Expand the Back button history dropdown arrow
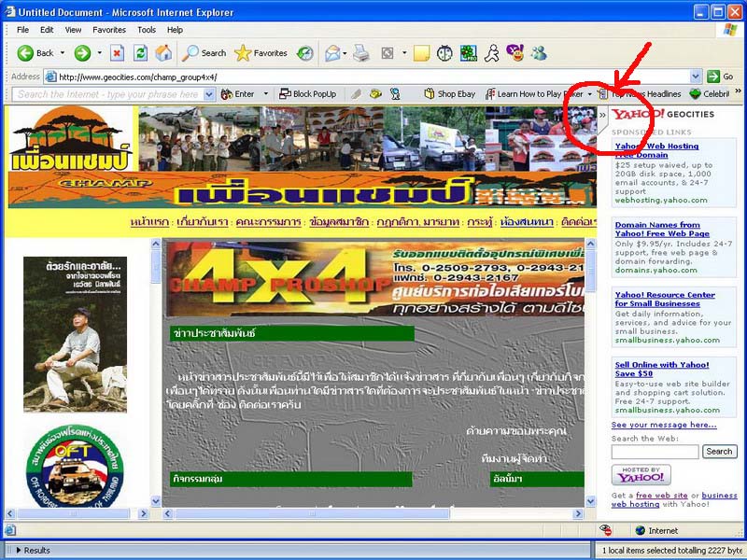Screen dimensions: 747x560 pyautogui.click(x=62, y=53)
